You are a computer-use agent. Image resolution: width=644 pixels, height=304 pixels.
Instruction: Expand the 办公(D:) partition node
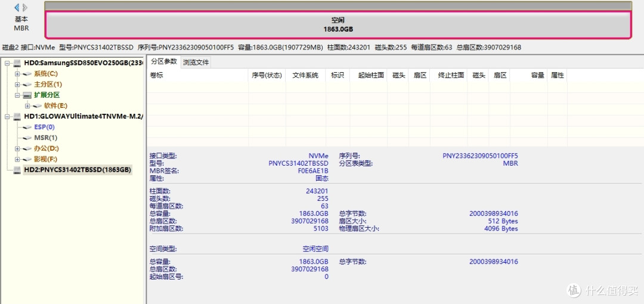pos(17,148)
